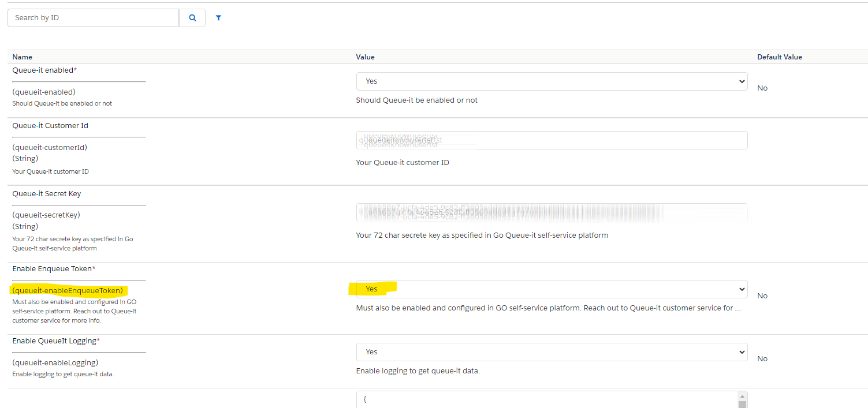The image size is (868, 408).
Task: Click the search magnifier button
Action: click(192, 18)
